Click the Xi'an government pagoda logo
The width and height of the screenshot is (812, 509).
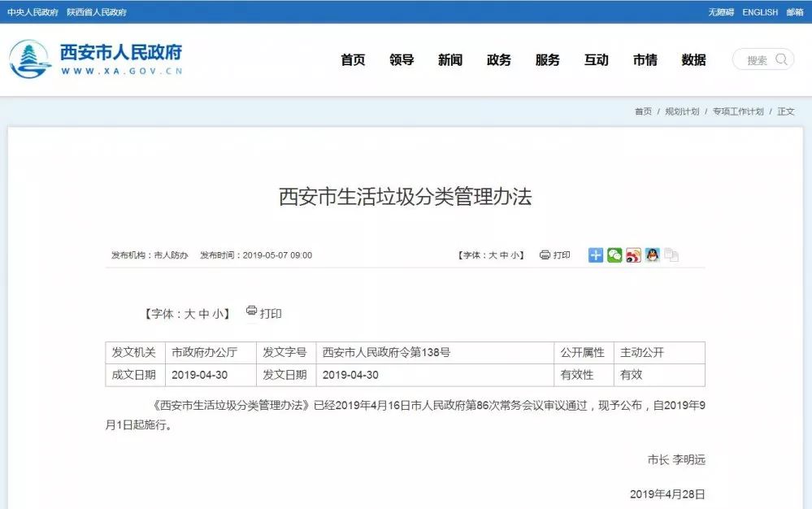[30, 59]
